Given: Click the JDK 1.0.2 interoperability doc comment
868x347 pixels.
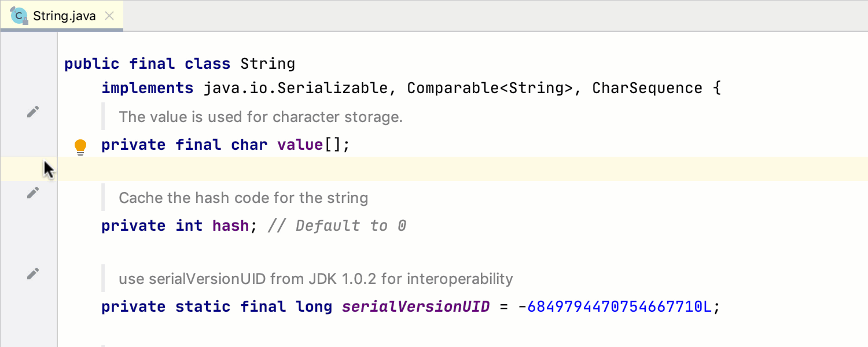Looking at the screenshot, I should coord(315,279).
